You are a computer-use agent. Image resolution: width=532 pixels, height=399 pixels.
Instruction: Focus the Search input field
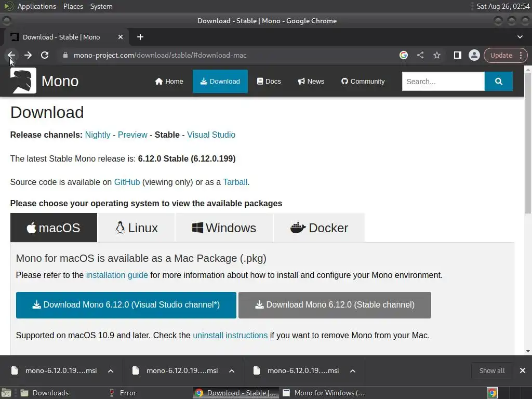click(x=443, y=82)
